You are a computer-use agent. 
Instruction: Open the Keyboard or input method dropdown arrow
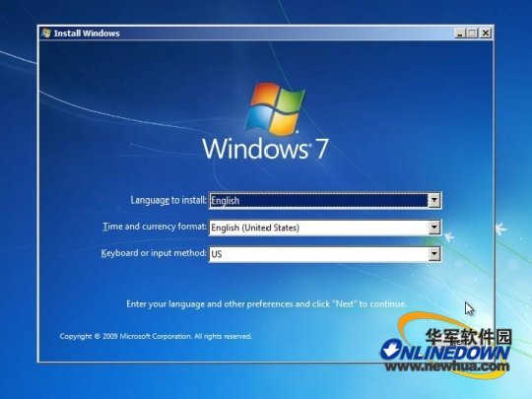point(434,254)
